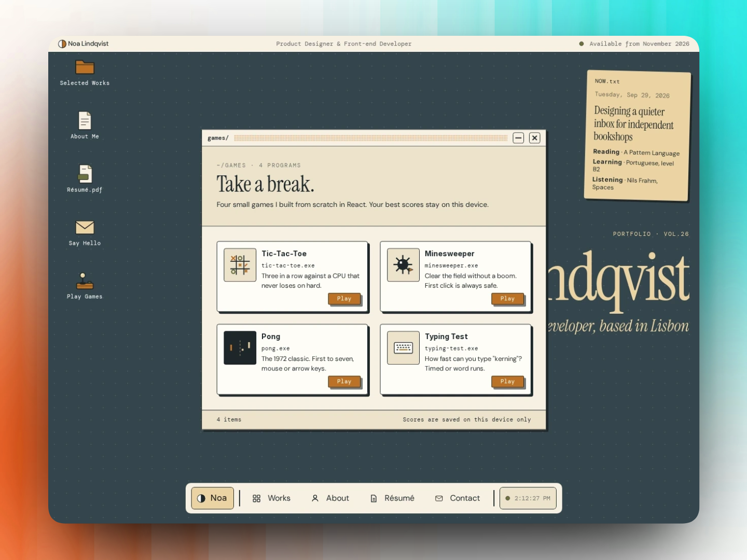The width and height of the screenshot is (747, 560).
Task: Minimize the games/ window
Action: click(518, 138)
